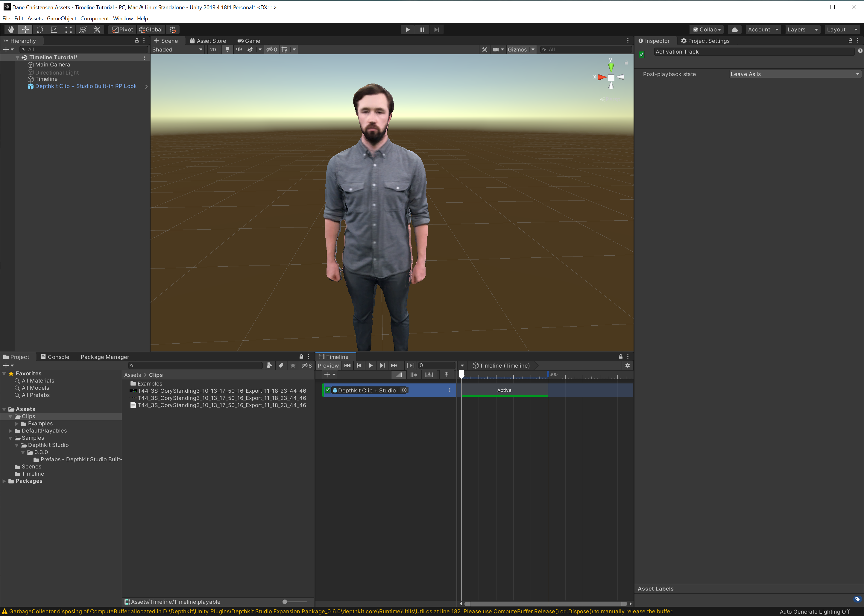Uncheck the Depthkit Clip track checkbox

328,390
